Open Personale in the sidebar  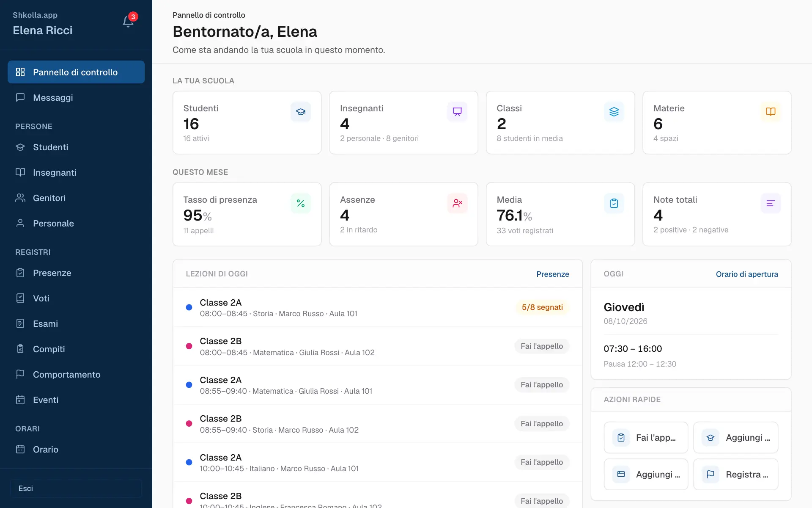click(x=76, y=223)
